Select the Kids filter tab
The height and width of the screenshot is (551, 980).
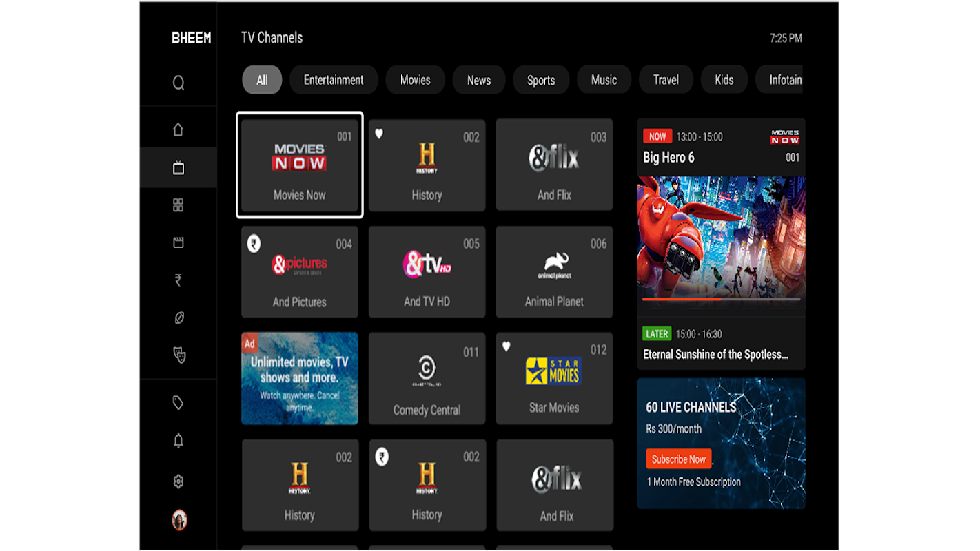[x=724, y=80]
